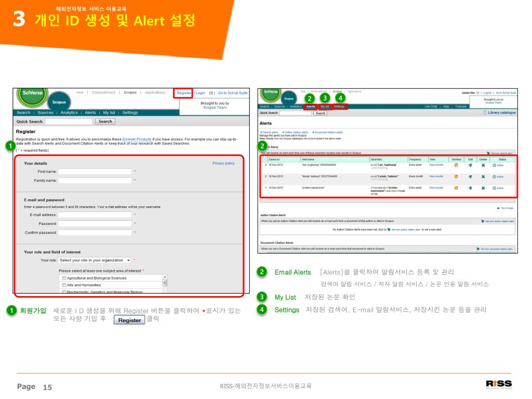Image resolution: width=532 pixels, height=399 pixels.
Task: Open the Settings tab on the Register page
Action: pyautogui.click(x=130, y=113)
